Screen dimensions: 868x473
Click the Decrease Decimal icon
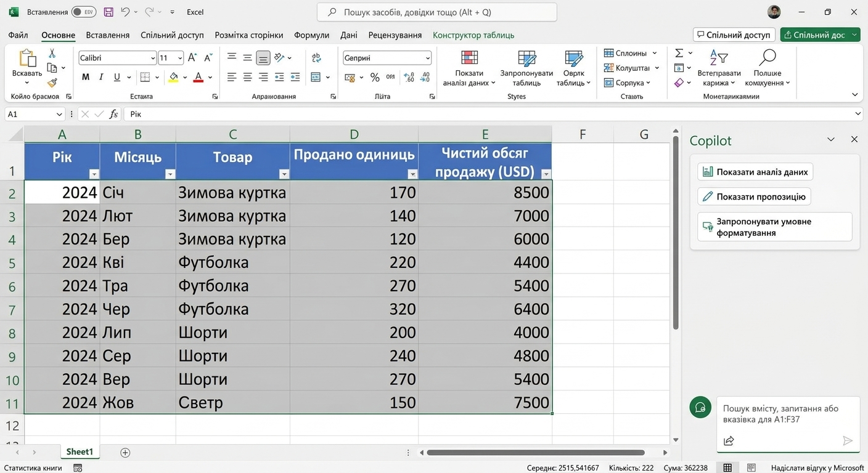[425, 78]
